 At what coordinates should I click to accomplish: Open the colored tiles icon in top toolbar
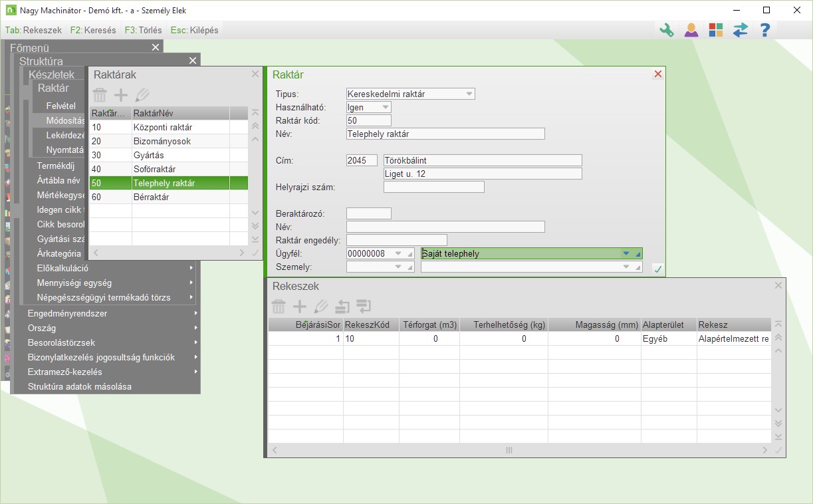(716, 30)
